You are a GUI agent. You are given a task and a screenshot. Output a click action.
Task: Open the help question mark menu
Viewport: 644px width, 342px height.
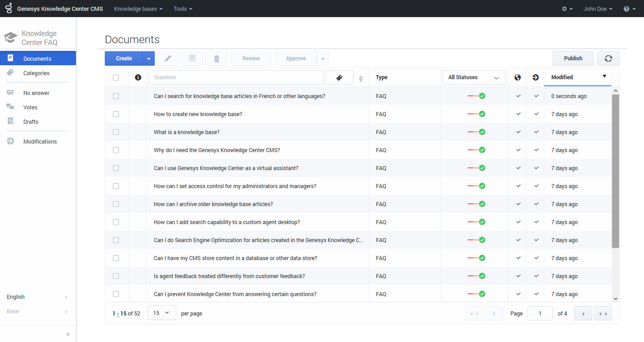[629, 9]
